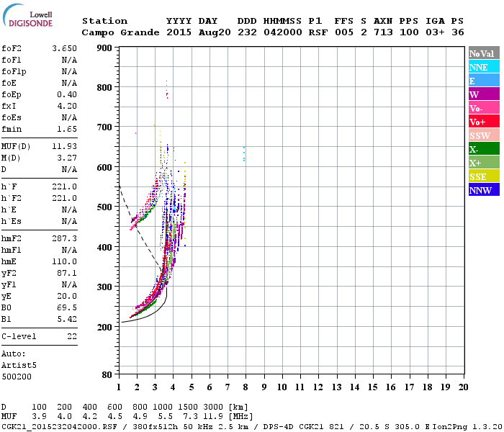Click the hmE value 110.0
The height and width of the screenshot is (432, 504).
click(x=64, y=261)
